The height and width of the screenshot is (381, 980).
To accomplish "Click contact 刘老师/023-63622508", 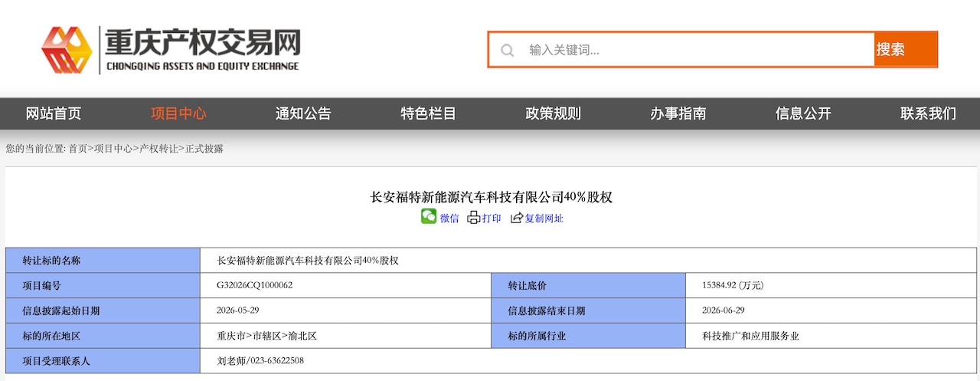I will point(261,360).
